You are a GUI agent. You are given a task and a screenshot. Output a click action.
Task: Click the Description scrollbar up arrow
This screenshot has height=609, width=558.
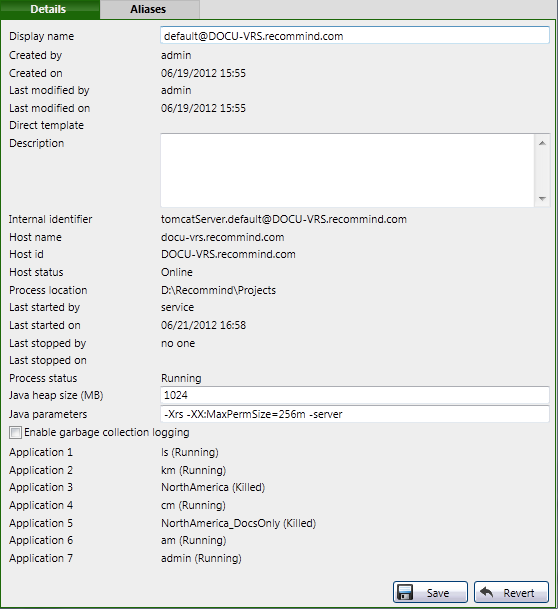point(542,143)
